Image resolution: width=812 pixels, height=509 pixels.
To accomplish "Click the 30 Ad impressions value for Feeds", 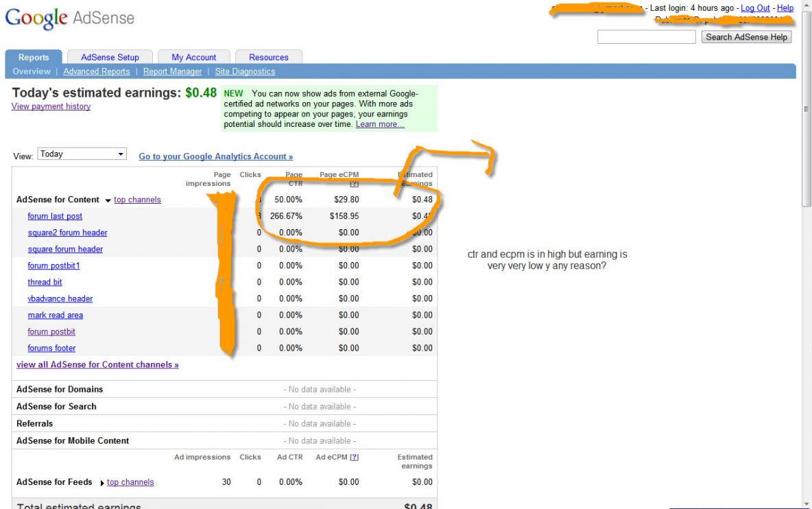I will (x=226, y=482).
